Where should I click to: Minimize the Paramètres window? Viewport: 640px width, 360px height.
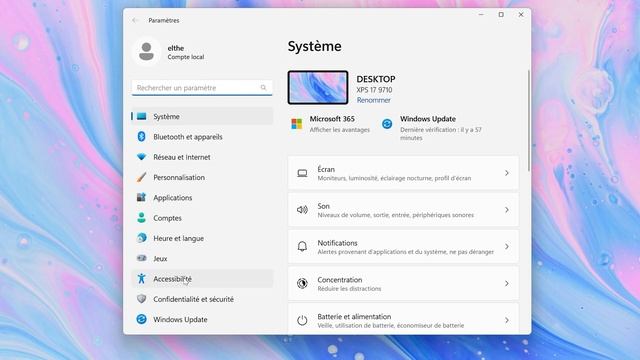tap(481, 14)
